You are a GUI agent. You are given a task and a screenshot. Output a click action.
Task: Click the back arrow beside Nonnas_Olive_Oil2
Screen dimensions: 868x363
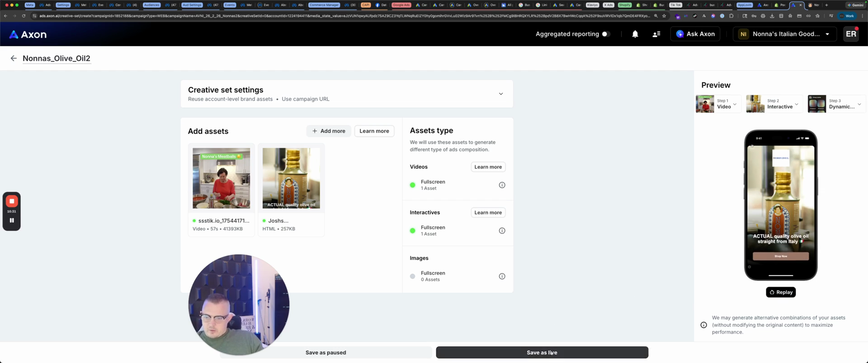[14, 58]
